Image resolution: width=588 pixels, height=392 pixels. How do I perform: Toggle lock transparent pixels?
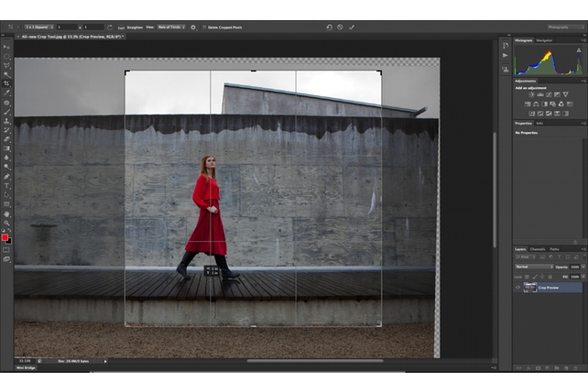(x=528, y=277)
